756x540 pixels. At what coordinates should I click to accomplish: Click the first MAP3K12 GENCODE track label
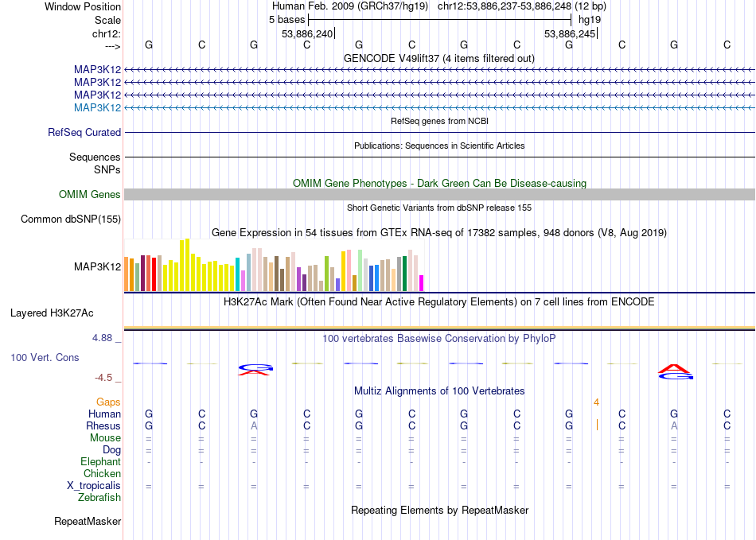point(97,70)
